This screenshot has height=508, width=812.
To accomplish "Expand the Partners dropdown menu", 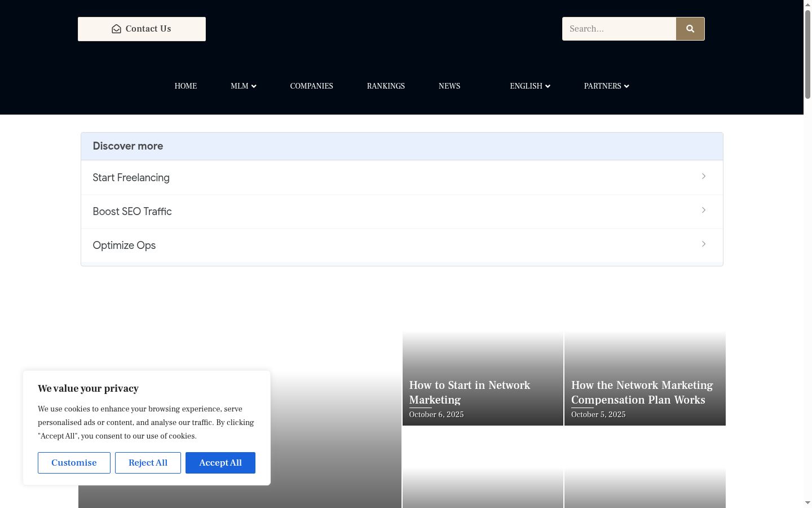I will pos(607,86).
